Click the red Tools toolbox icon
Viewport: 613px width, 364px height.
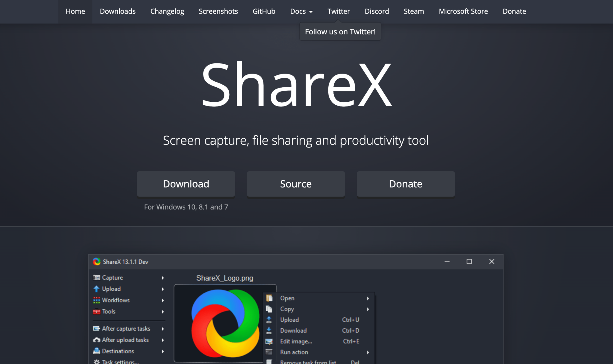pos(96,311)
